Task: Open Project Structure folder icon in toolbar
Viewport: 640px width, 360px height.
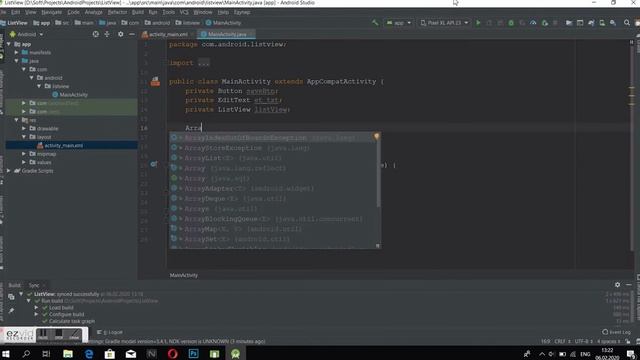Action: click(569, 23)
